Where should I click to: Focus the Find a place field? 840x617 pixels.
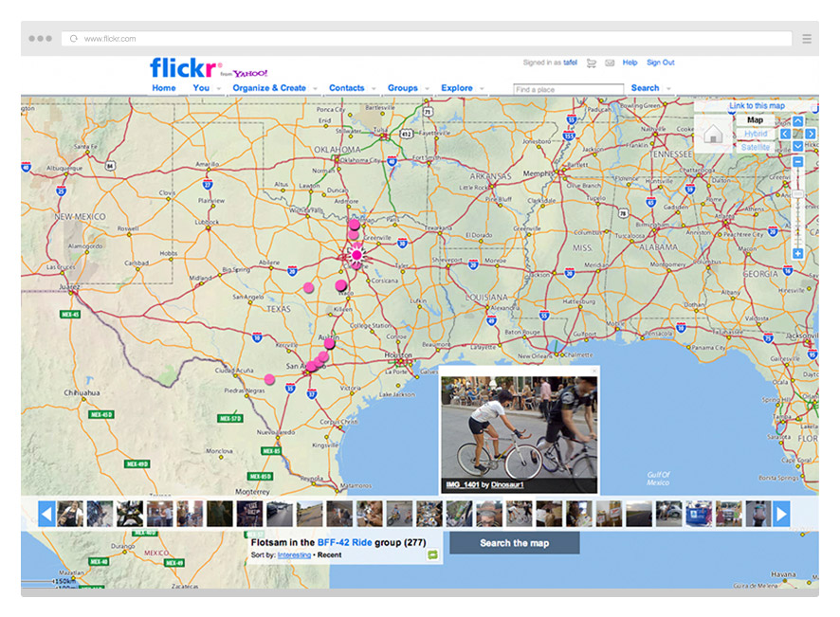click(569, 89)
